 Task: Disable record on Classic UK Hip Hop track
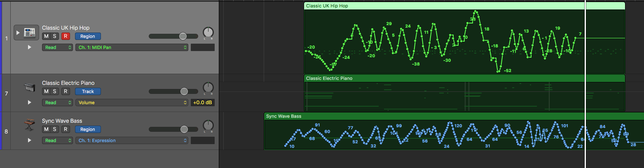pos(66,36)
